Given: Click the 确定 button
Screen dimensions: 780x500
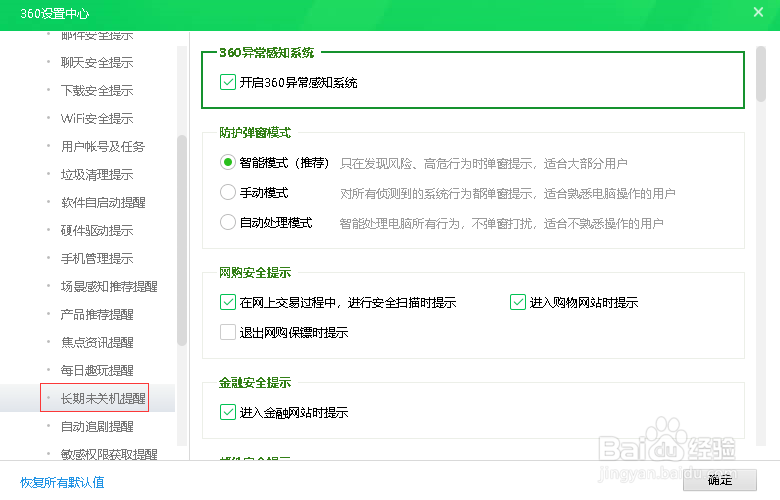Looking at the screenshot, I should (720, 480).
